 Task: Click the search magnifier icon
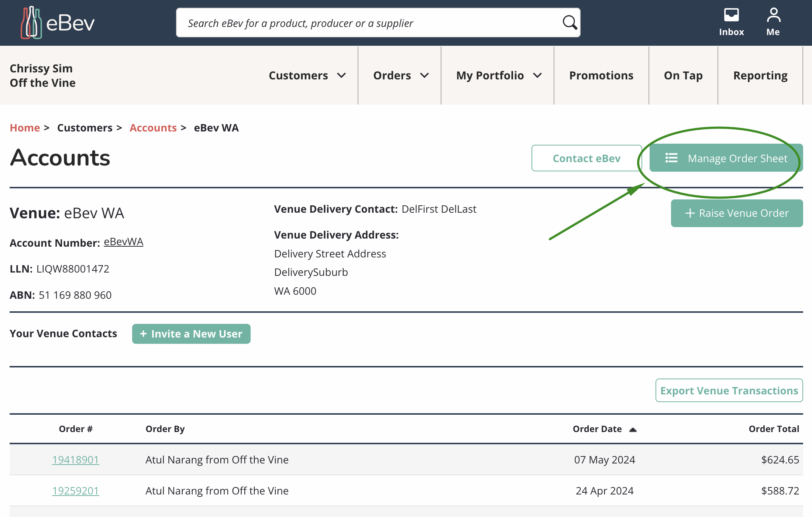(x=570, y=23)
